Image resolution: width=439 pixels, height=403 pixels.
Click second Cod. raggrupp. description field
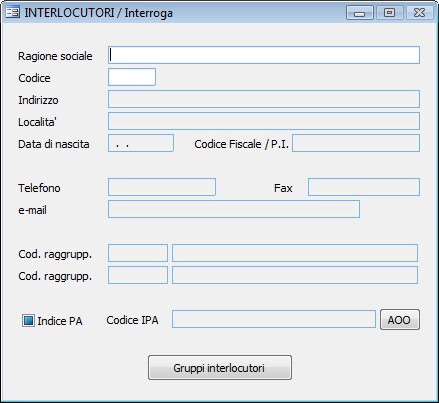(x=295, y=275)
